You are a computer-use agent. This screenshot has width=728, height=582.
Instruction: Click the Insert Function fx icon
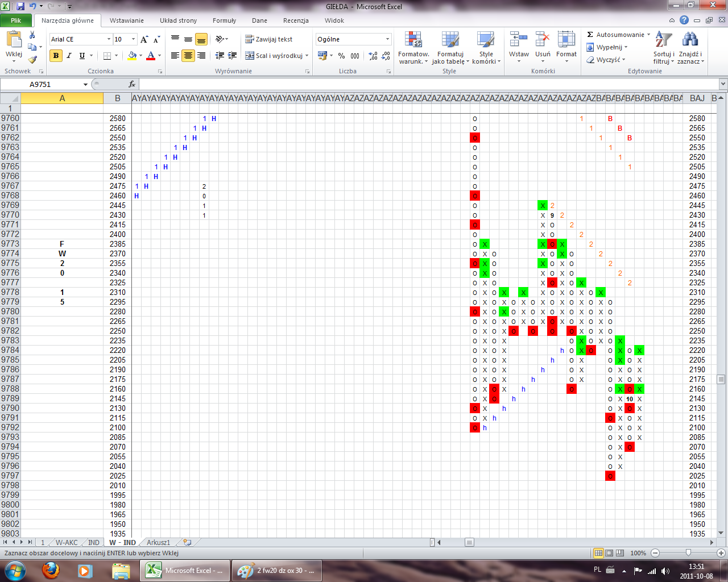[132, 84]
